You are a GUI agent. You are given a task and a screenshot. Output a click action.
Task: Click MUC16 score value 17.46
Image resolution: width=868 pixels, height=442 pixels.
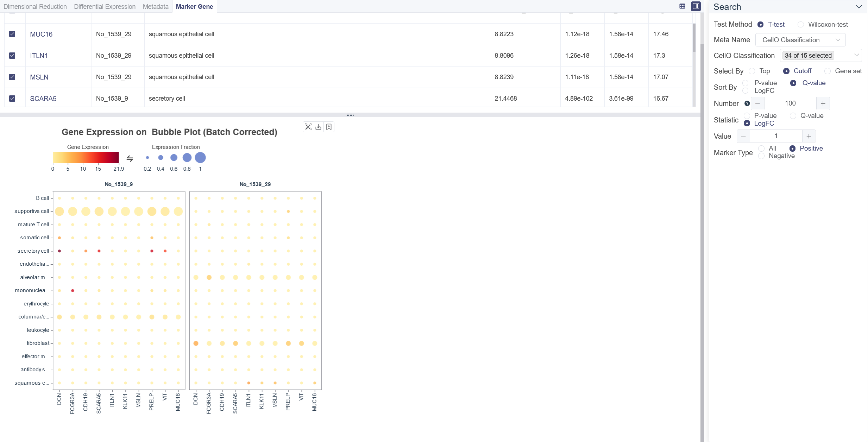[661, 34]
